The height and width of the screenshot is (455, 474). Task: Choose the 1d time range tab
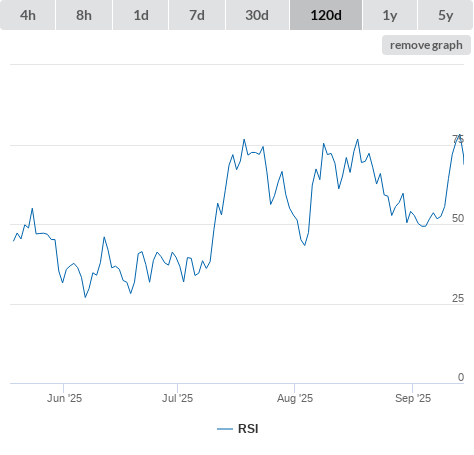[x=141, y=15]
